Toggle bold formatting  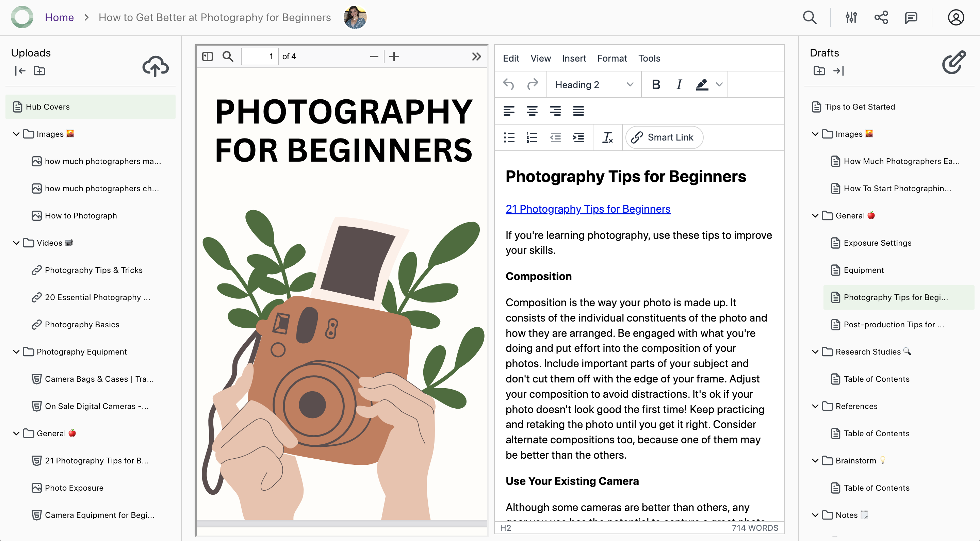pos(656,84)
